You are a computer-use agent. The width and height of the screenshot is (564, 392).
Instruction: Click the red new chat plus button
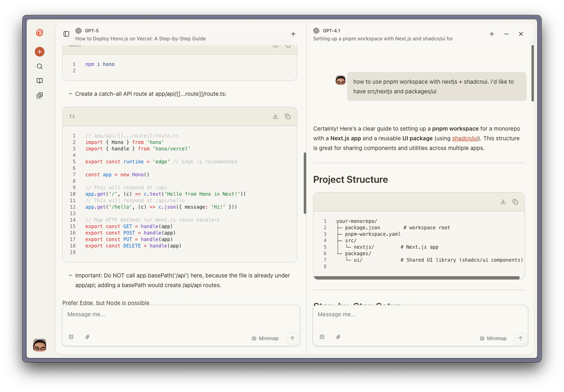pos(40,52)
